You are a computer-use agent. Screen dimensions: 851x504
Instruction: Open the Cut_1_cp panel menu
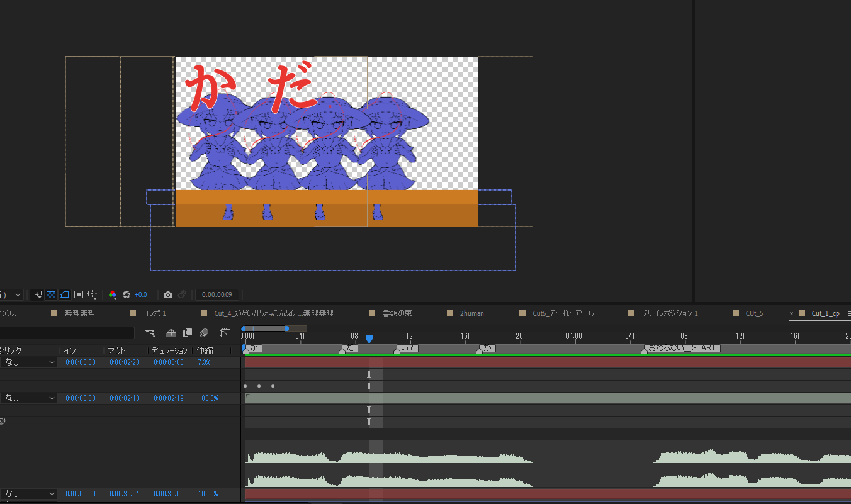click(x=848, y=313)
